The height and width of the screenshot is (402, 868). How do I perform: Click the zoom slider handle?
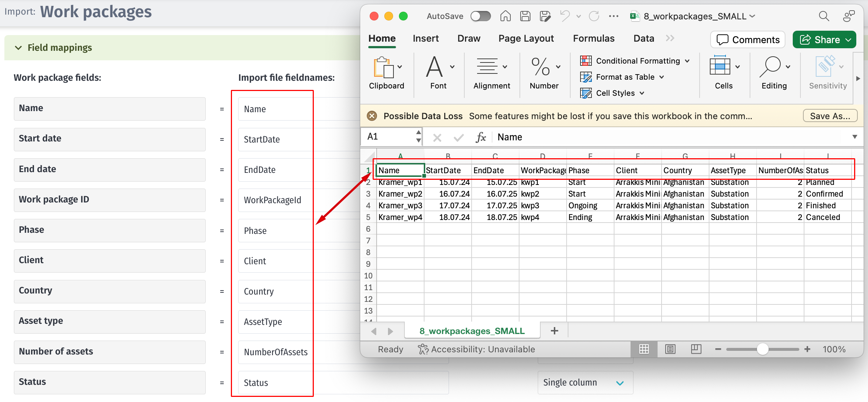pos(762,349)
